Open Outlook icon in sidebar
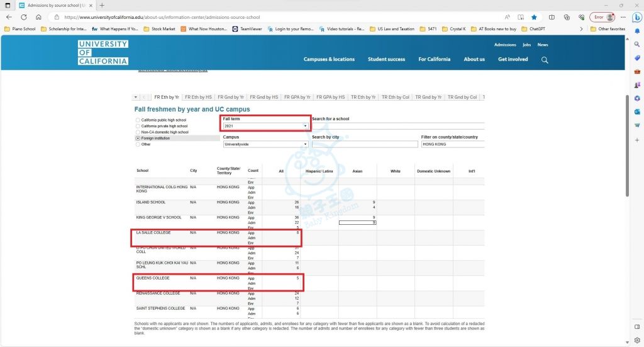The image size is (644, 347). (x=637, y=112)
